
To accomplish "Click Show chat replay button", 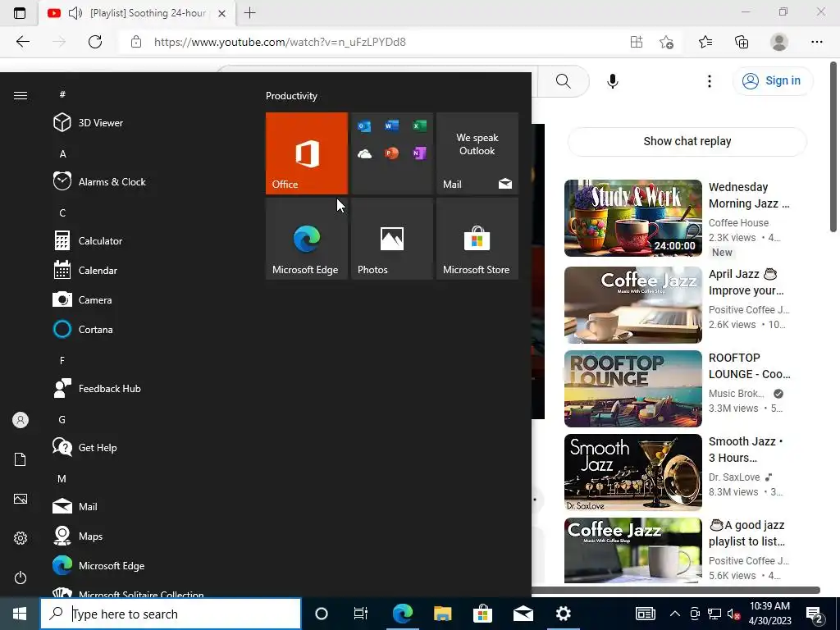I will (687, 141).
